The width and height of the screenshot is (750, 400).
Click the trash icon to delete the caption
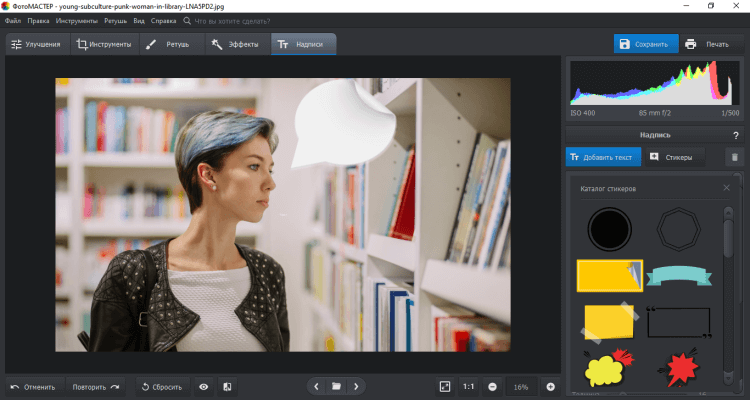point(733,157)
